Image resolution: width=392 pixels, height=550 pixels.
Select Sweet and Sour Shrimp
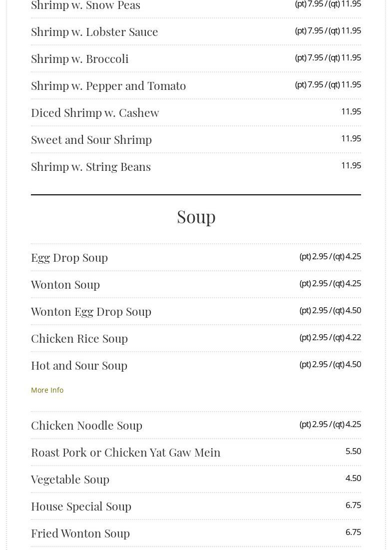pyautogui.click(x=91, y=139)
